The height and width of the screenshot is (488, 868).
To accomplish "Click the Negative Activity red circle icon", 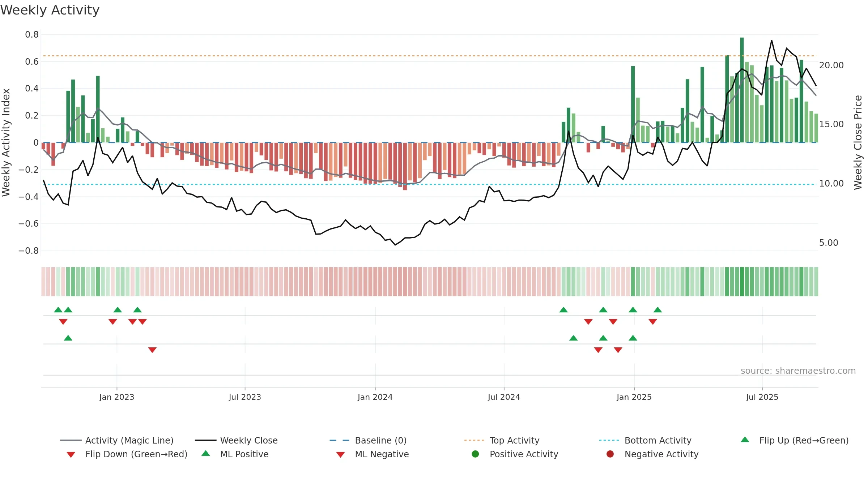I will click(x=610, y=454).
